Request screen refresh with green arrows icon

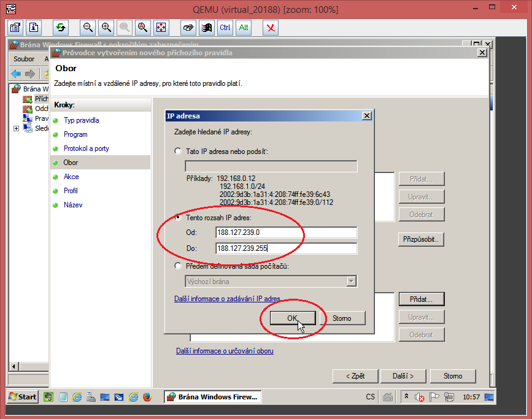[61, 28]
